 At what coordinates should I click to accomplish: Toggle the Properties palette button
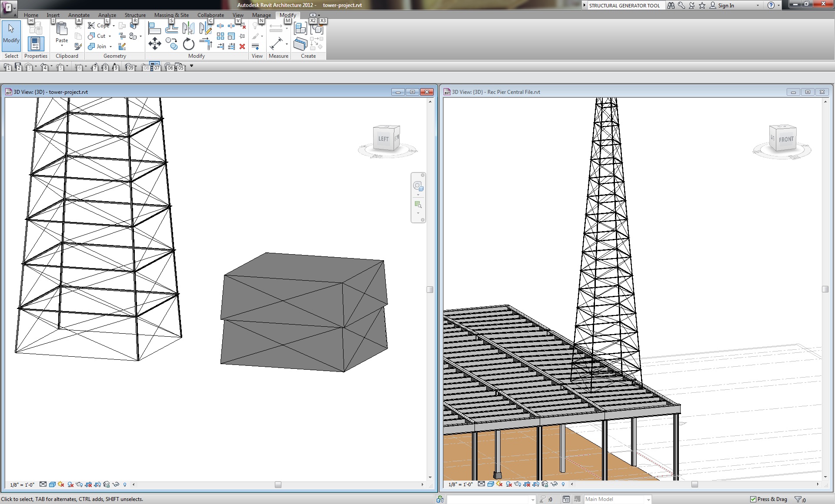pyautogui.click(x=36, y=44)
